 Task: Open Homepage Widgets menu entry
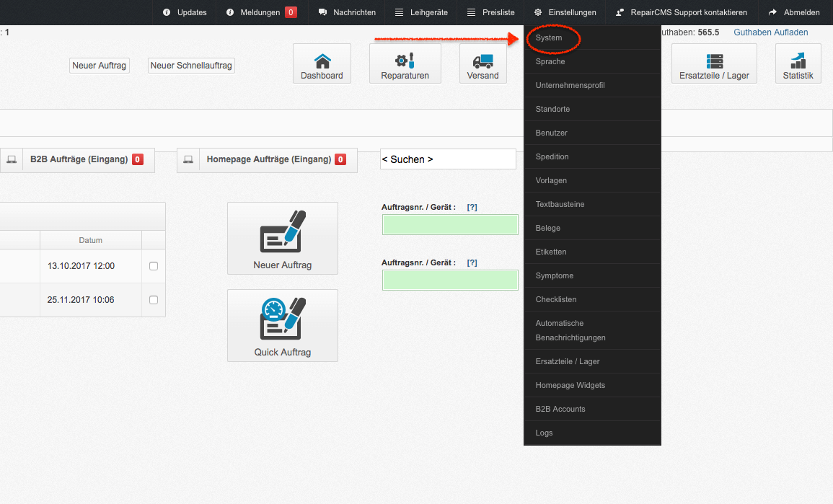click(592, 386)
